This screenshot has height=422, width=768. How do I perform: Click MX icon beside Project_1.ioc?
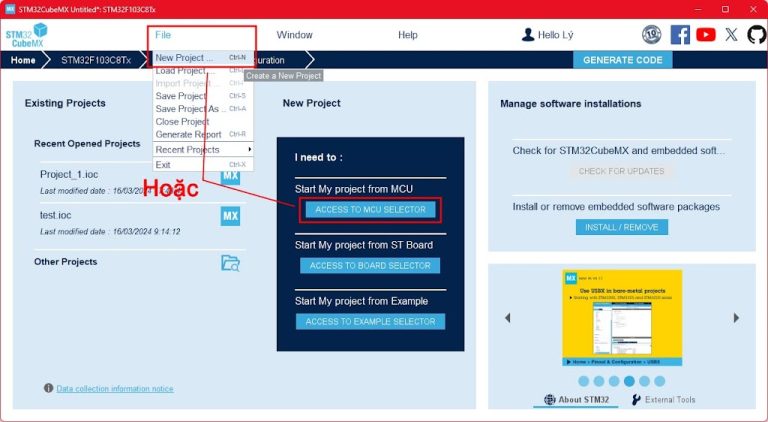click(230, 177)
